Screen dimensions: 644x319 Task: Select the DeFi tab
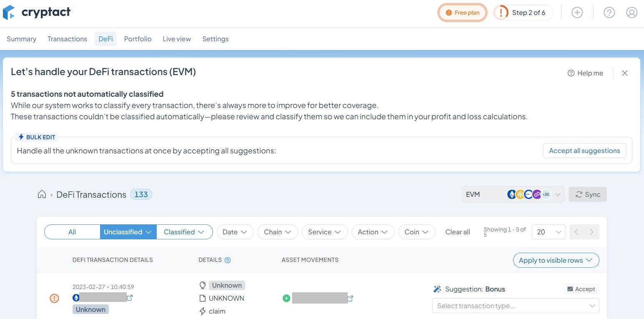click(105, 39)
